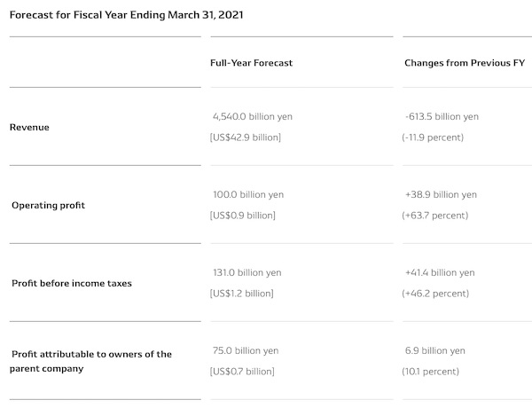This screenshot has width=532, height=408.
Task: Click the '(-11.9 percent)' revenue change
Action: point(432,137)
